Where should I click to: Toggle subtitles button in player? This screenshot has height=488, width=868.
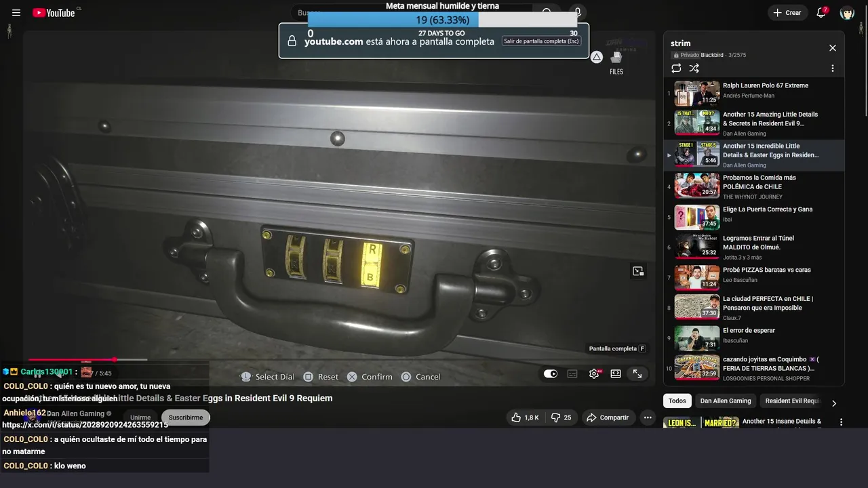pyautogui.click(x=572, y=373)
